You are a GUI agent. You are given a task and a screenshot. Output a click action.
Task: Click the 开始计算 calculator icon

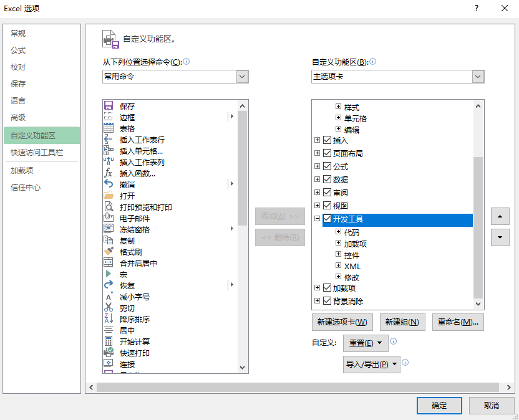(x=109, y=341)
